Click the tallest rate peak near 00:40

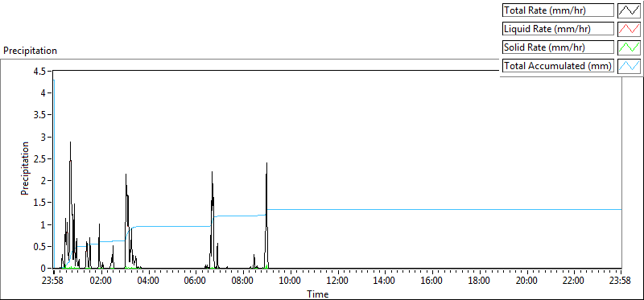coord(70,142)
